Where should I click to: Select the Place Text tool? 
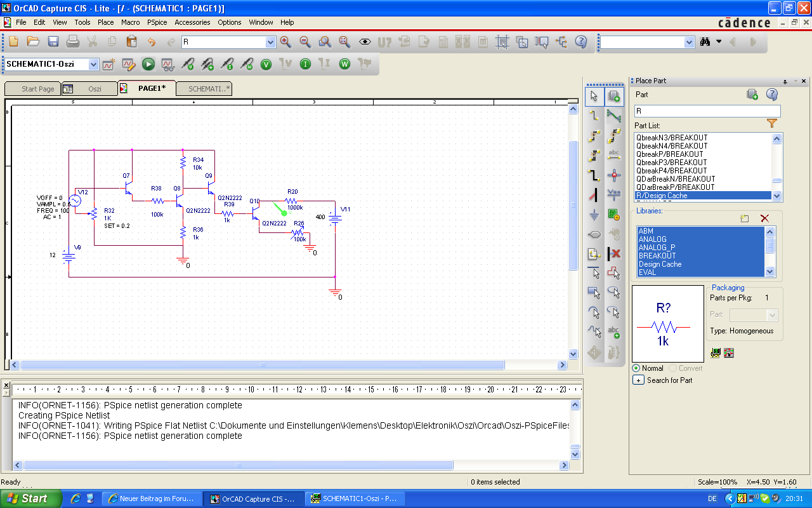[613, 333]
